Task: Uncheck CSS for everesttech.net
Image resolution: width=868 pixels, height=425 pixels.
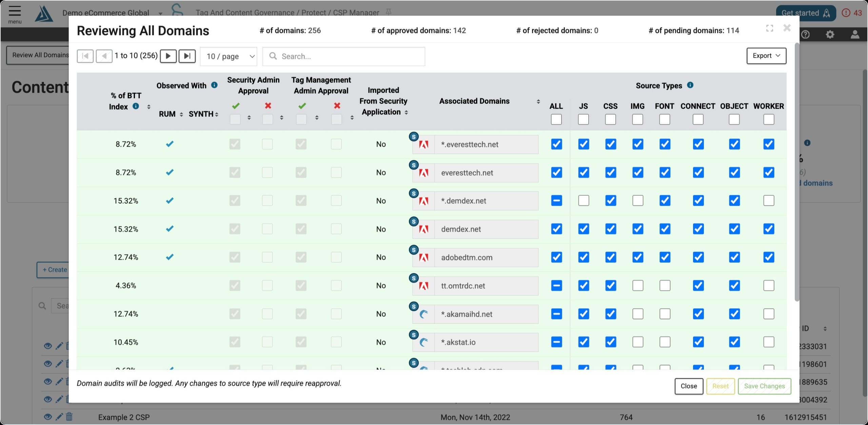Action: tap(611, 172)
